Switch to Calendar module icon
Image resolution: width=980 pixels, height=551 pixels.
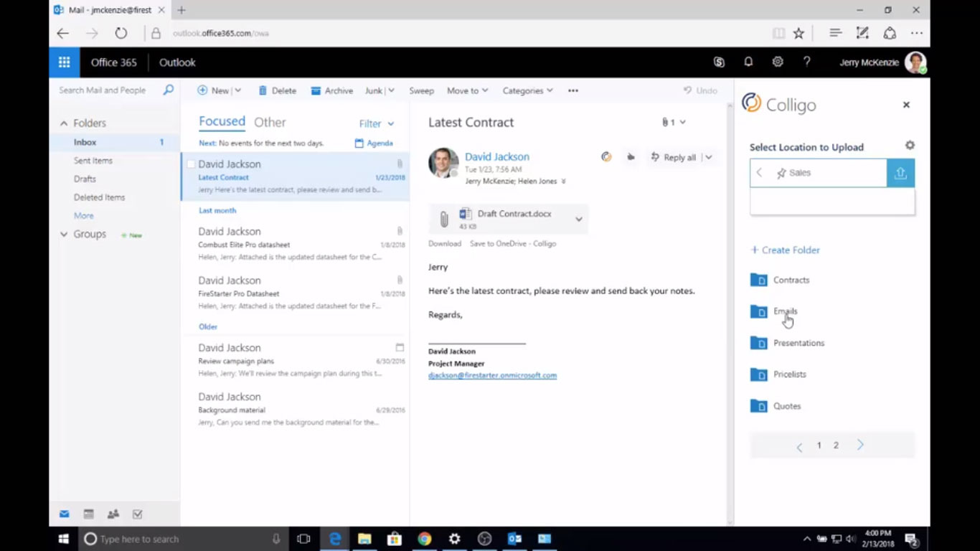(89, 514)
